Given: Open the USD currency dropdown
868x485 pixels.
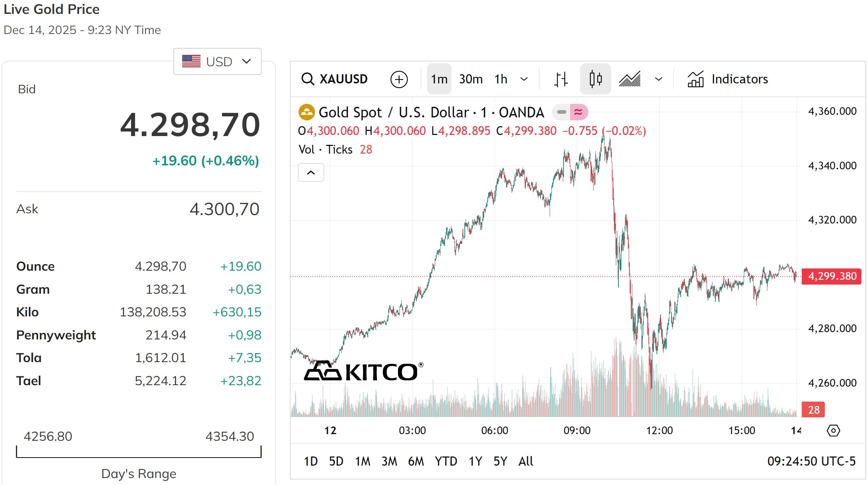Looking at the screenshot, I should pyautogui.click(x=217, y=61).
